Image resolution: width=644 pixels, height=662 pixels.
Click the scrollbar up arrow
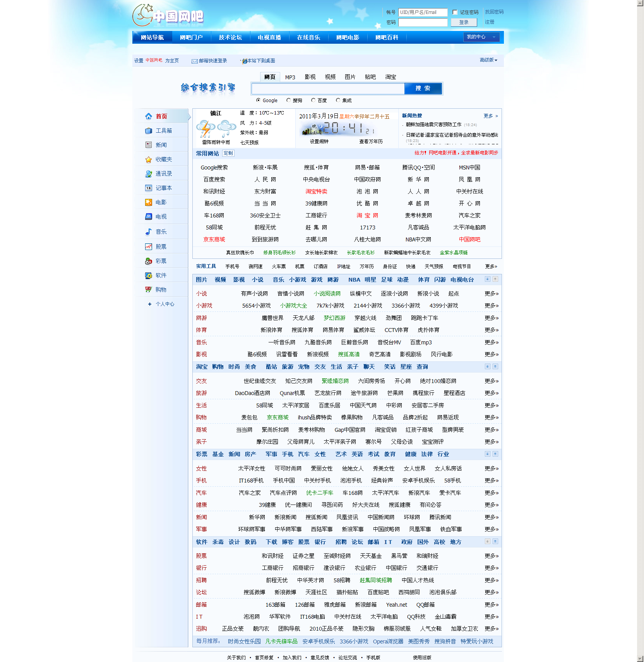pos(641,3)
